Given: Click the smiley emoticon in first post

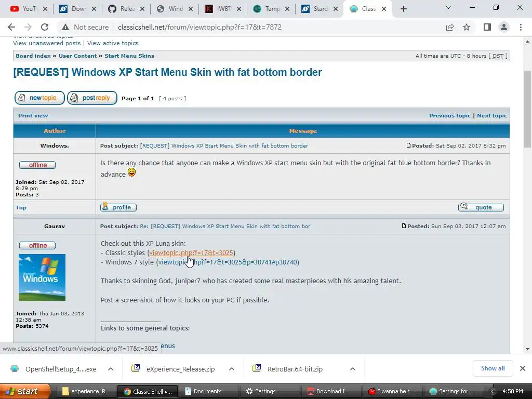Looking at the screenshot, I should tap(131, 172).
